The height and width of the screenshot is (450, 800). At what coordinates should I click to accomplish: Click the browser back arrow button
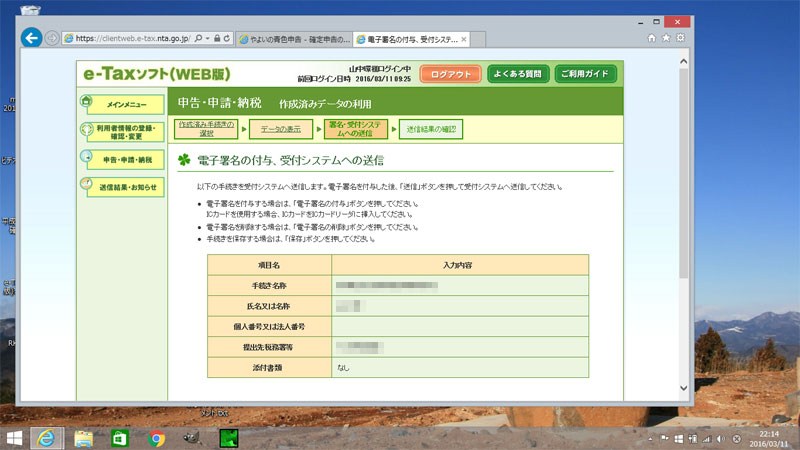(32, 38)
